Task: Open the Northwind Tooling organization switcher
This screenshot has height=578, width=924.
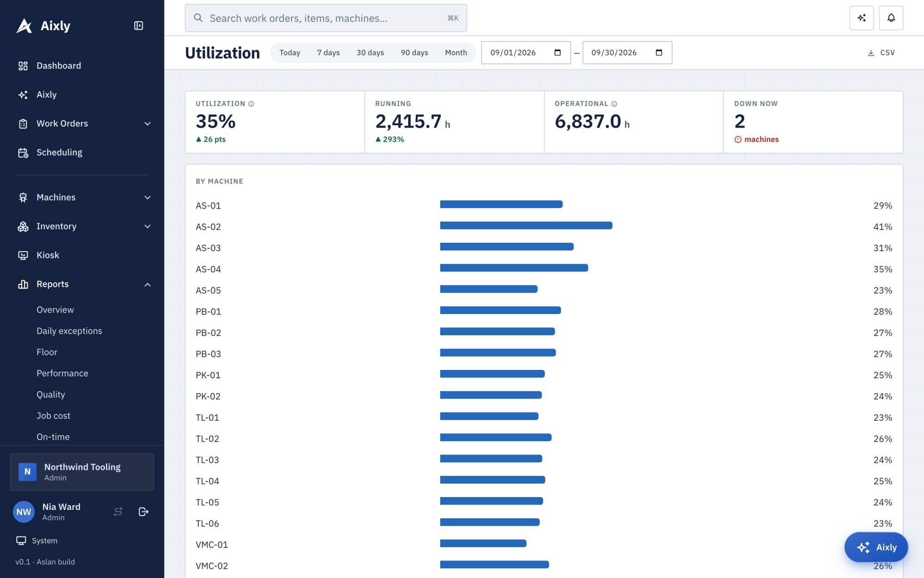Action: tap(82, 472)
